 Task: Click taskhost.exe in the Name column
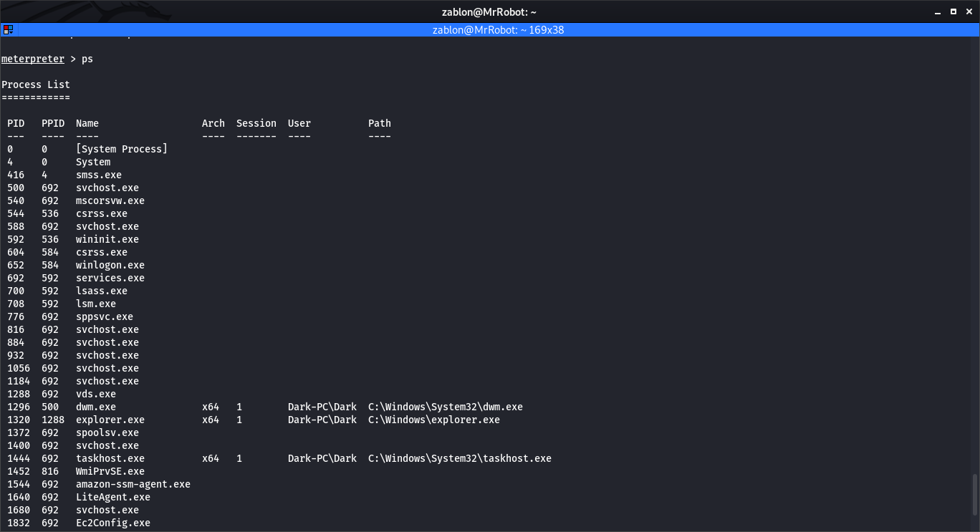tap(110, 458)
